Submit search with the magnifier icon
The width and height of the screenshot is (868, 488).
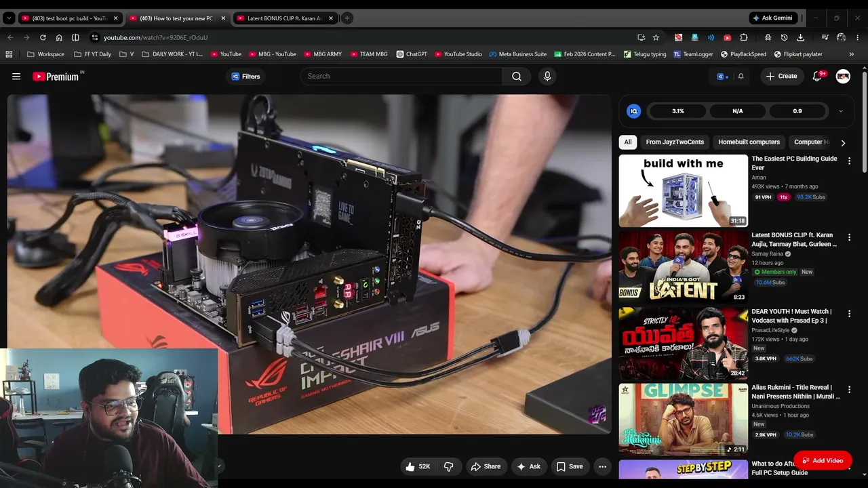[x=517, y=77]
